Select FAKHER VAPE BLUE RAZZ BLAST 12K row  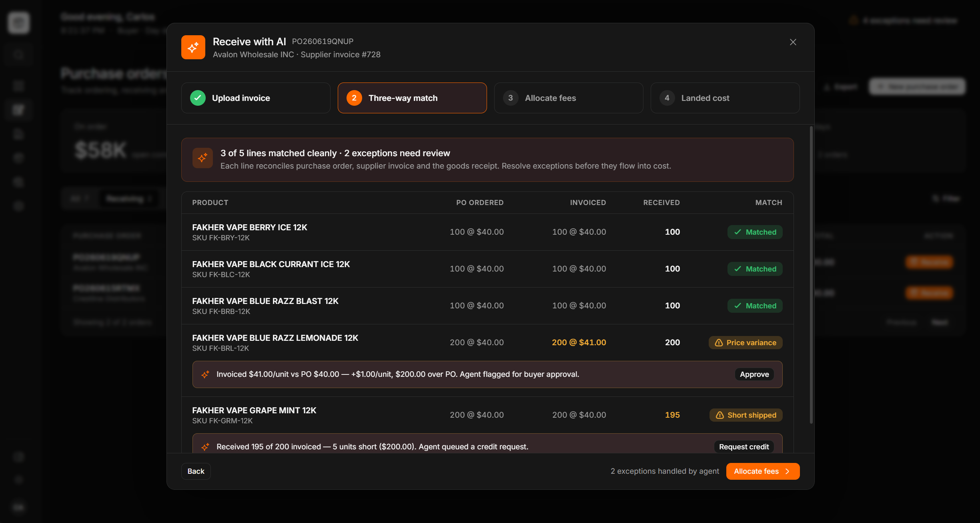click(487, 306)
